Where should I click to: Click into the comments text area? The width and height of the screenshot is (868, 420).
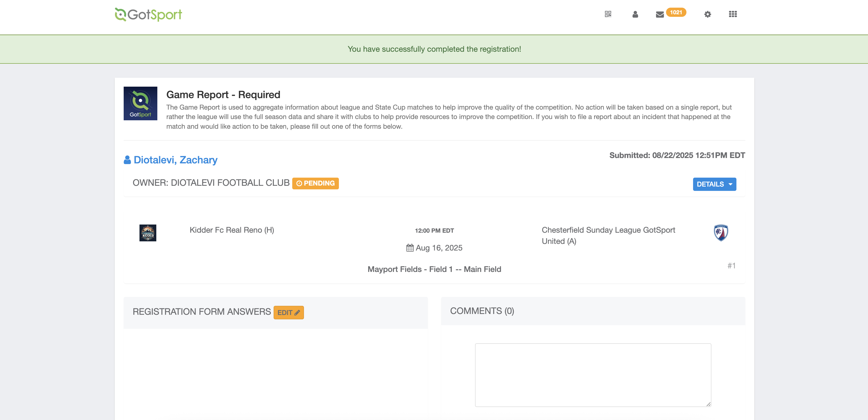593,375
